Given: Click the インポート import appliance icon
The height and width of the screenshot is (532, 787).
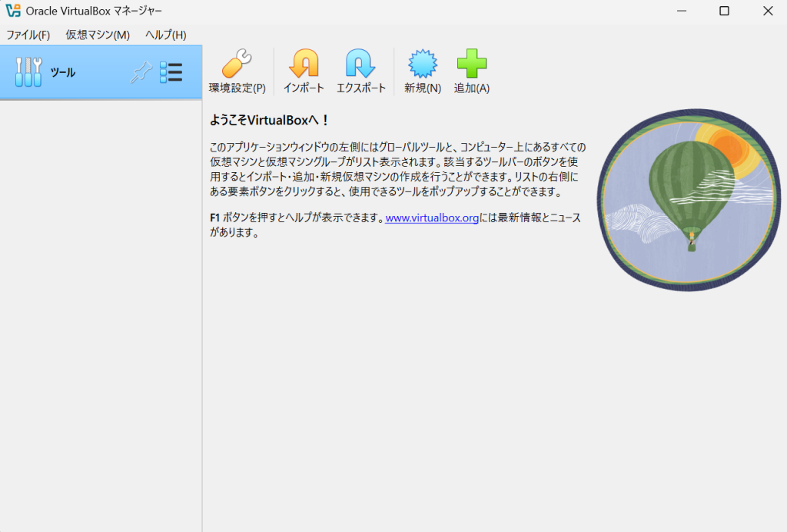Looking at the screenshot, I should (x=304, y=71).
